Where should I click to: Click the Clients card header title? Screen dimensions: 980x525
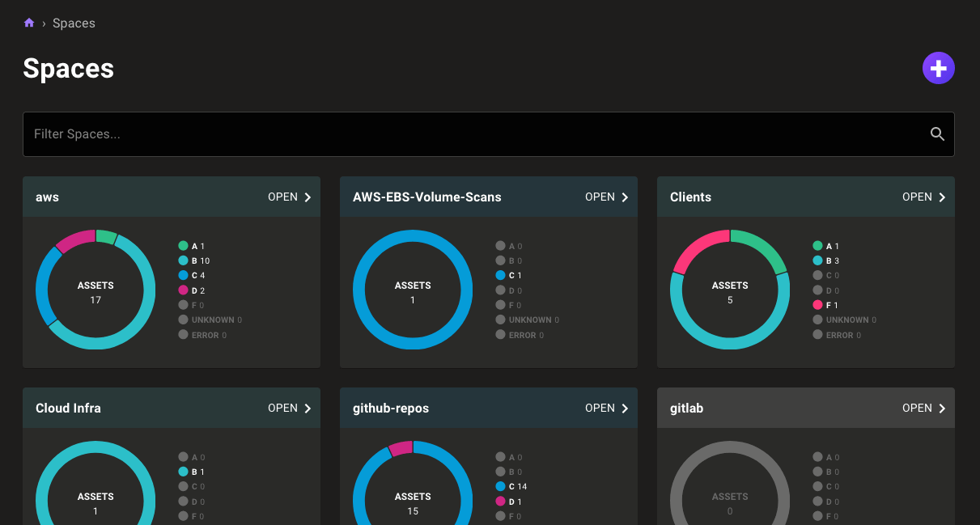[690, 197]
